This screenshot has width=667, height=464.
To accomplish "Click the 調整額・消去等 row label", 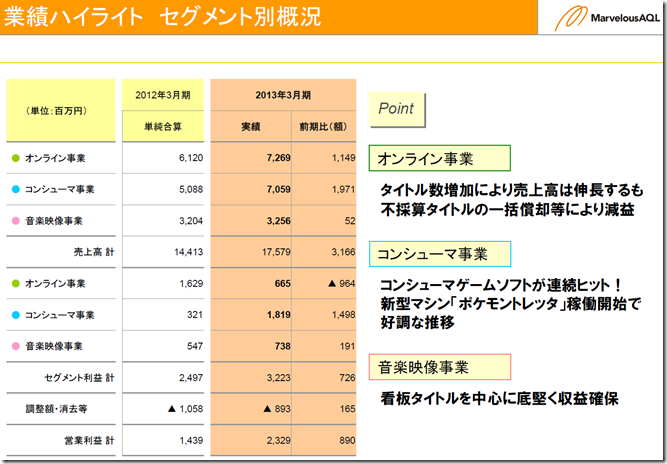I will tap(57, 409).
